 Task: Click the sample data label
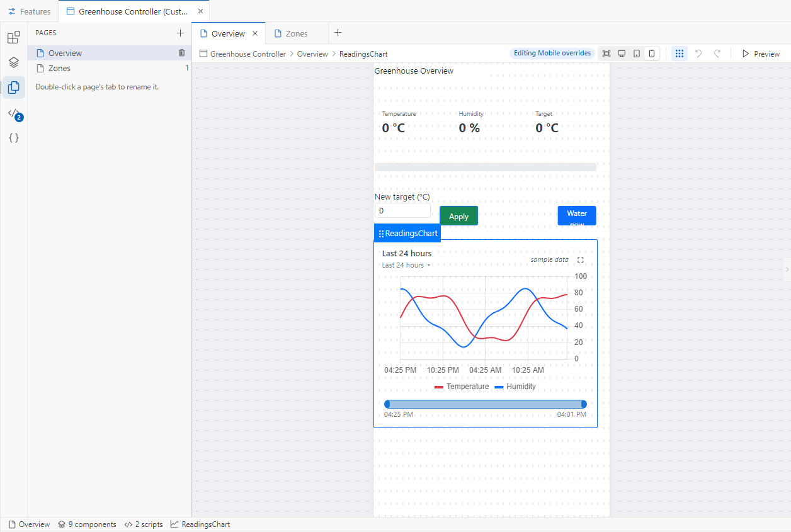coord(549,259)
